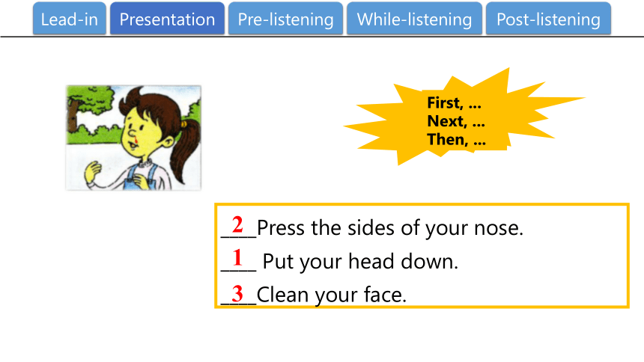Go to the While-listening tab
644x362 pixels.
[414, 19]
